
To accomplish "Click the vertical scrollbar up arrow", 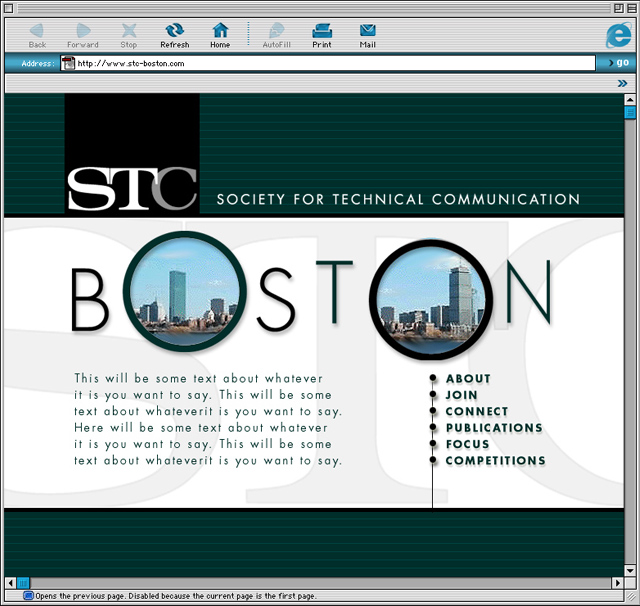I will [x=630, y=100].
